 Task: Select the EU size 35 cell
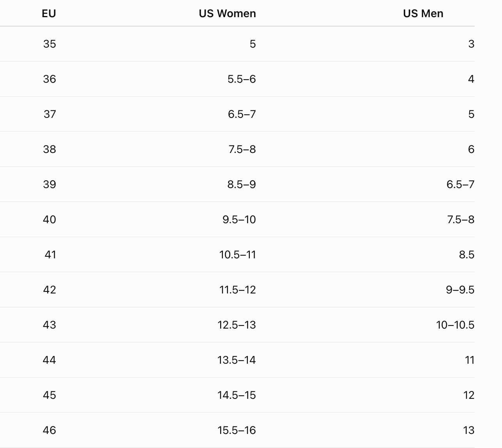click(50, 44)
